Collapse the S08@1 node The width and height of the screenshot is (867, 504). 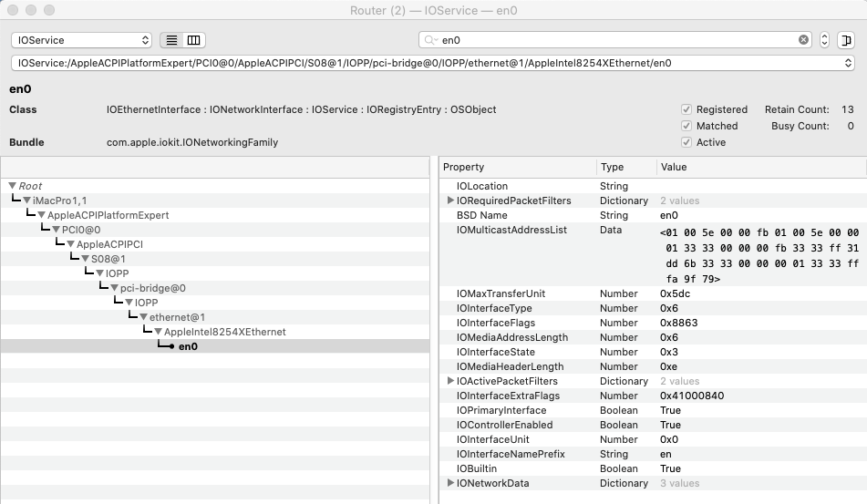click(85, 259)
